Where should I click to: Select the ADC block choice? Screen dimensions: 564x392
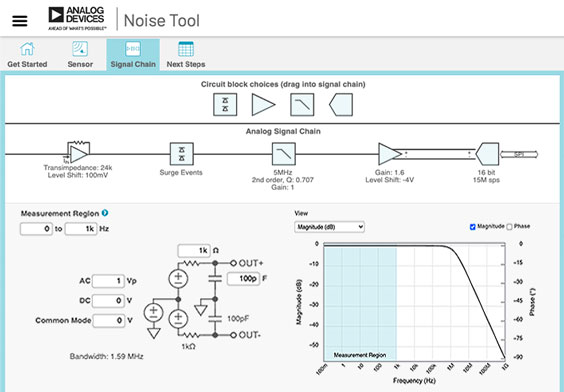pyautogui.click(x=341, y=105)
